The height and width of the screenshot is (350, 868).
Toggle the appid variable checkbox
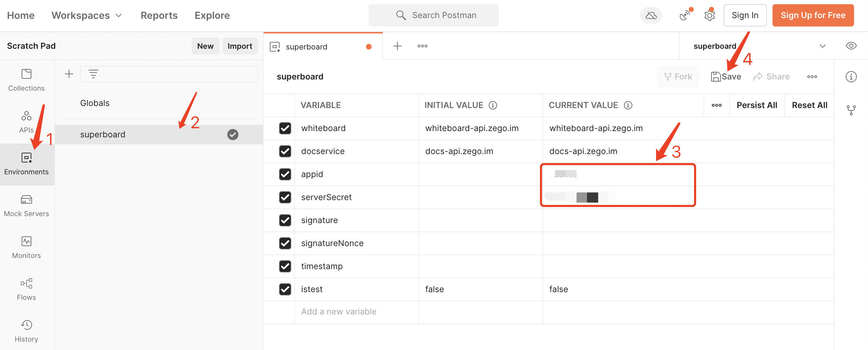tap(285, 174)
